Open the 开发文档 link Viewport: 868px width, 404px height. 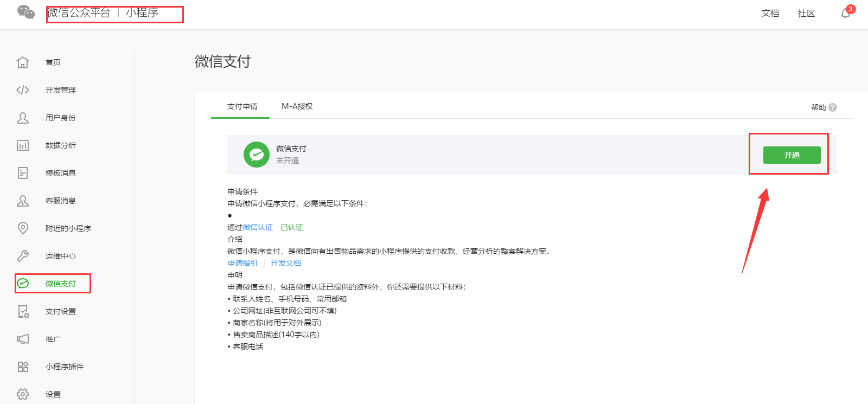pyautogui.click(x=285, y=263)
